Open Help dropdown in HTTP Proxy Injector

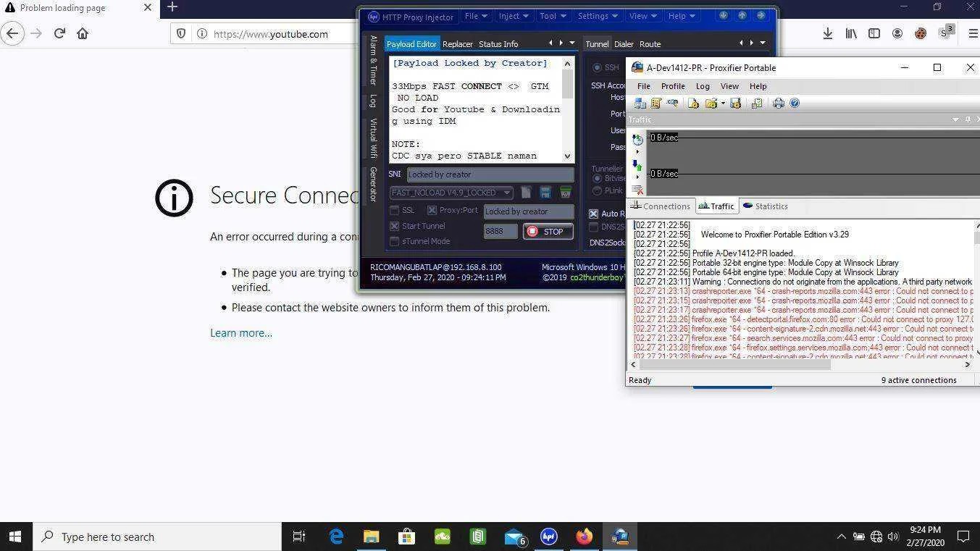pos(682,16)
